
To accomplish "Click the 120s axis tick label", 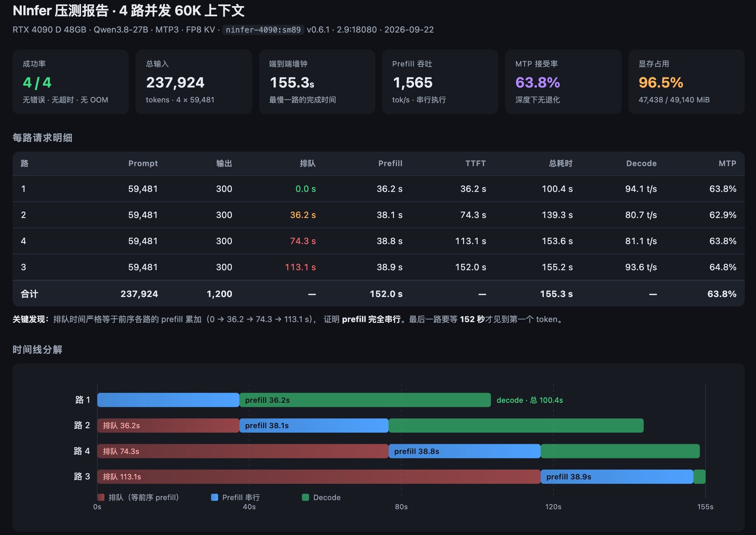I will point(553,507).
